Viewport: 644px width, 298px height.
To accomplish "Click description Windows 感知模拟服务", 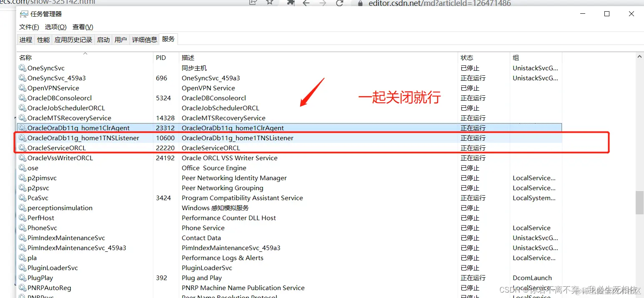I will click(215, 208).
